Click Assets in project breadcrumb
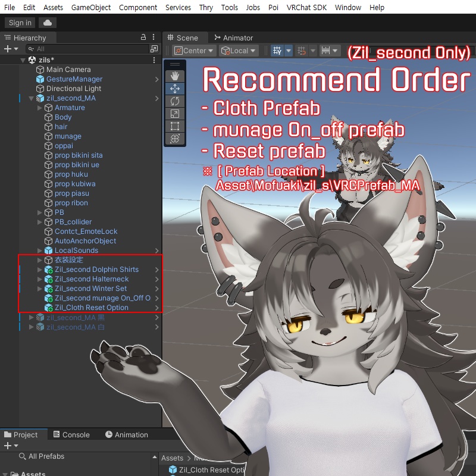 coord(172,458)
